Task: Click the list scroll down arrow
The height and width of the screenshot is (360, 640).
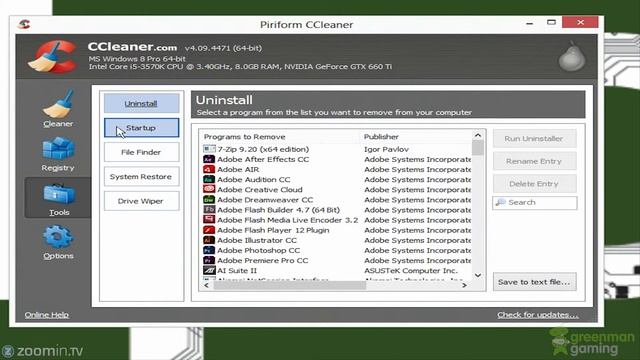Action: pos(478,276)
